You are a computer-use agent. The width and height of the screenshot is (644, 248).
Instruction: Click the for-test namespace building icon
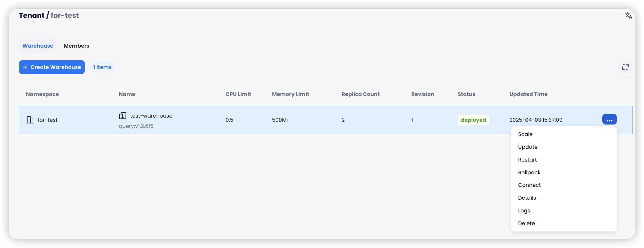click(30, 120)
